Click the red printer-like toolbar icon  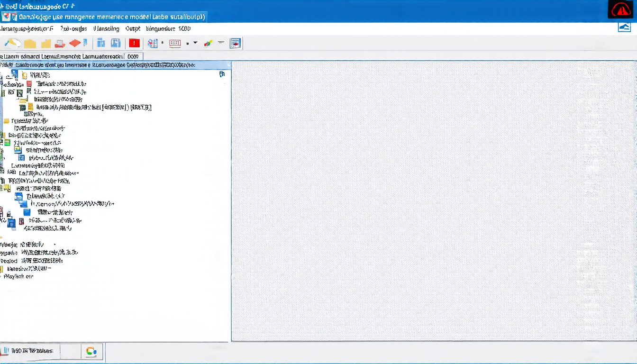pyautogui.click(x=60, y=44)
